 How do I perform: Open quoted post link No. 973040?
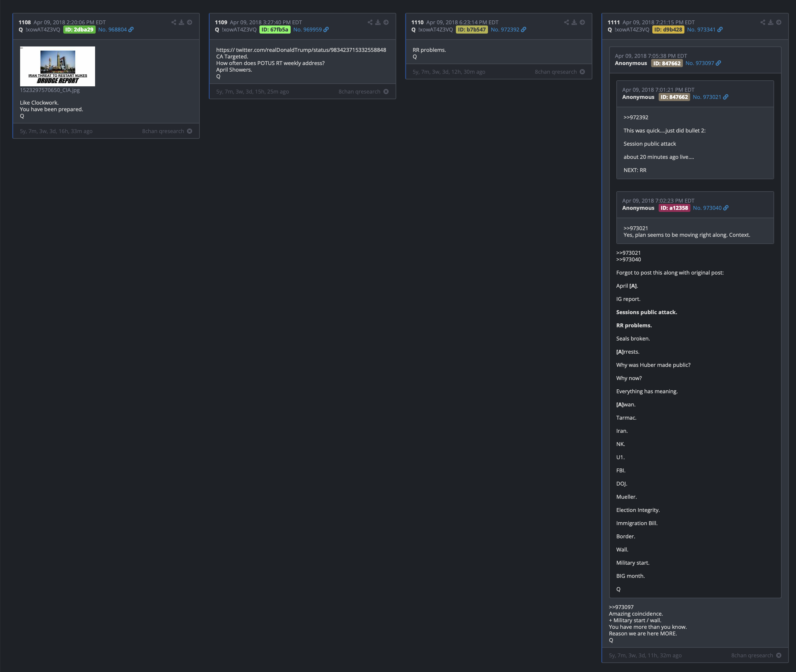[x=708, y=208]
